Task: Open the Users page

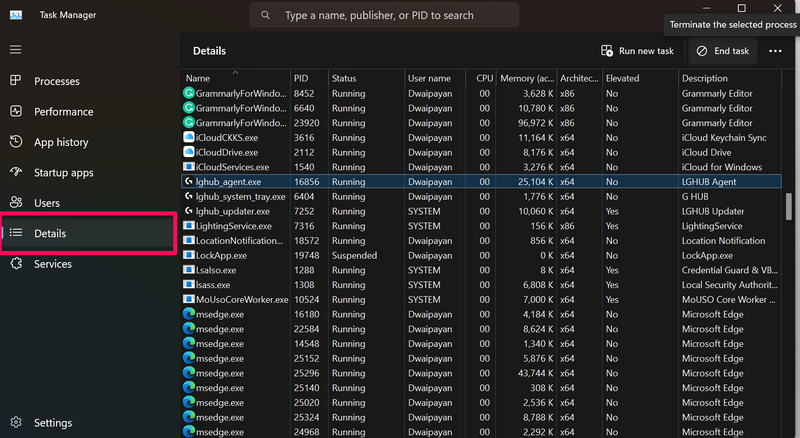Action: (x=47, y=203)
